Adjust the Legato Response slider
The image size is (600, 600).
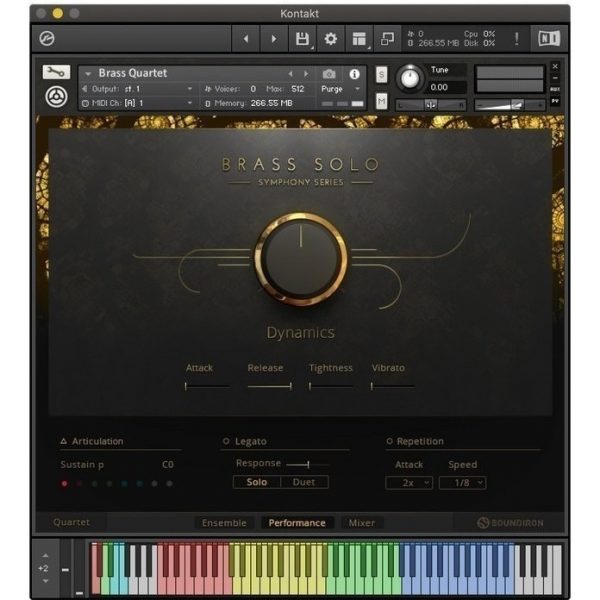307,465
